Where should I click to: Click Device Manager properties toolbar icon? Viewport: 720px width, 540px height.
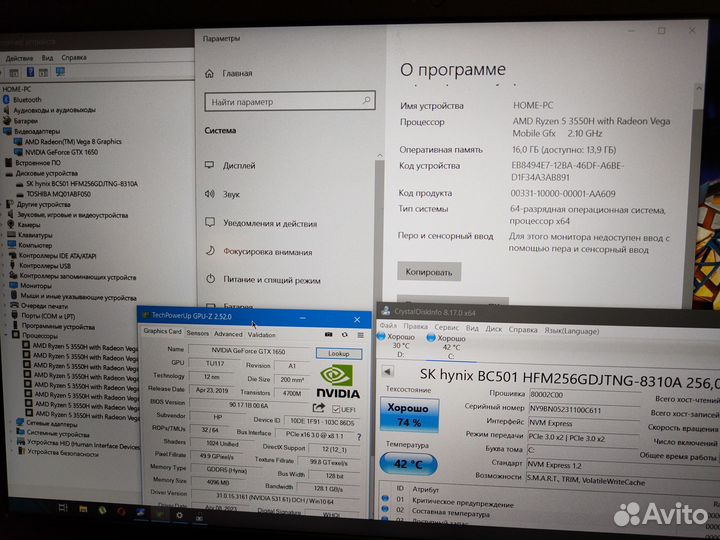[x=14, y=73]
